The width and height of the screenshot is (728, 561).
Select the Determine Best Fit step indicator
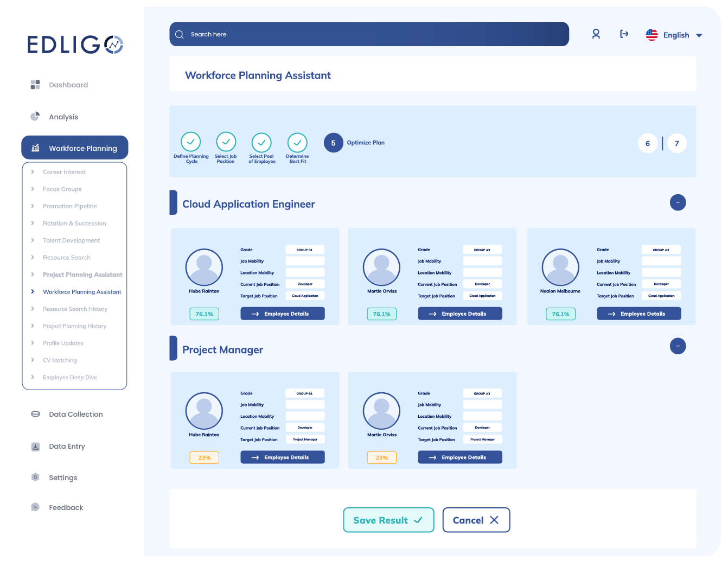[x=297, y=143]
